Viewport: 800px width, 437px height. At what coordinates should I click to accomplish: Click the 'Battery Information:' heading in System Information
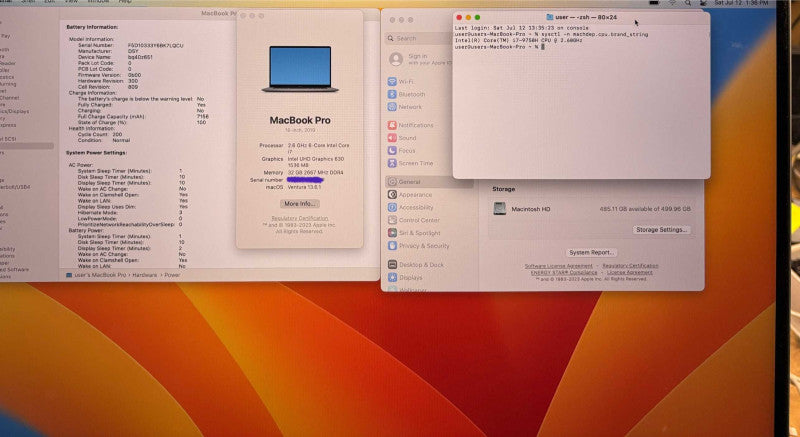point(92,27)
